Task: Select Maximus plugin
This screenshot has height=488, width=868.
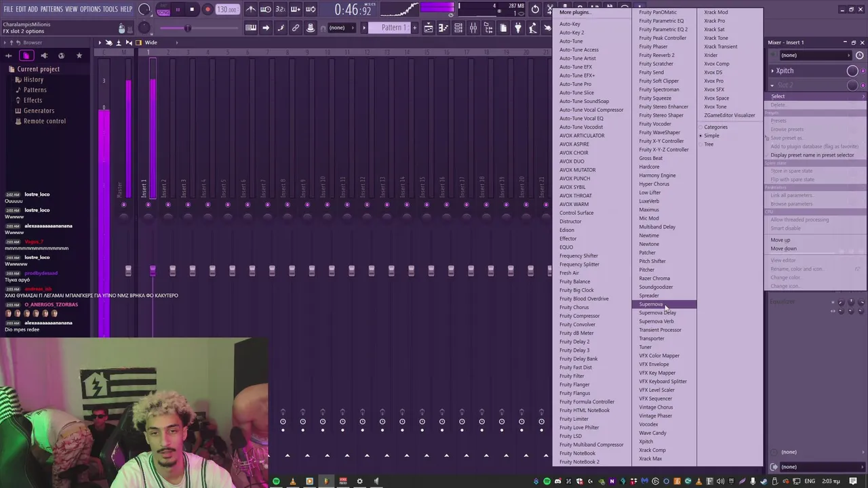Action: pyautogui.click(x=649, y=209)
